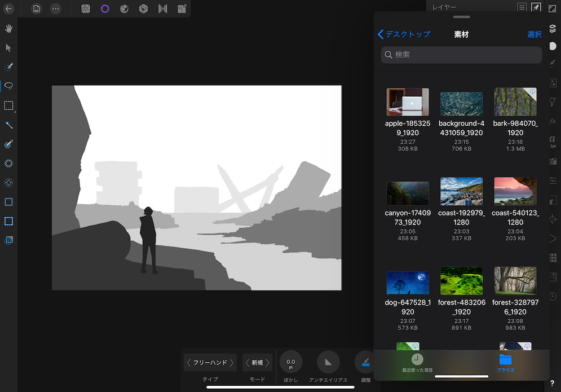
Task: Click right chevron of 新規 mode selector
Action: (x=267, y=363)
